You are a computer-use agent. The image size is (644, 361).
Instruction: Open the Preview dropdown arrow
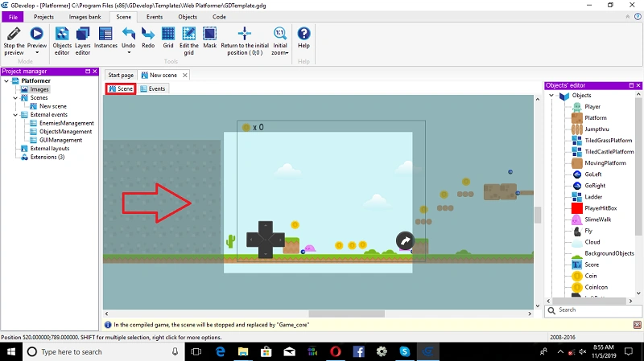coord(37,52)
